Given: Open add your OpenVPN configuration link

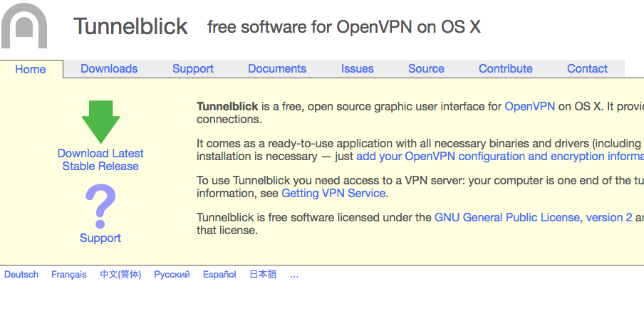Looking at the screenshot, I should (500, 157).
